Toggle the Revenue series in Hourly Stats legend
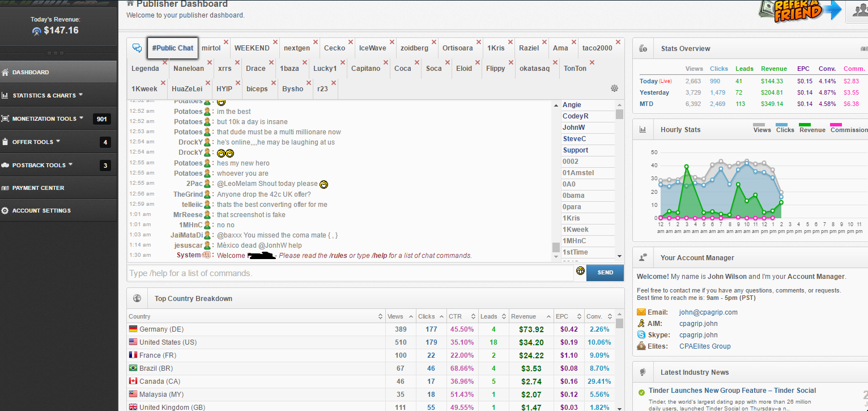 pos(812,128)
